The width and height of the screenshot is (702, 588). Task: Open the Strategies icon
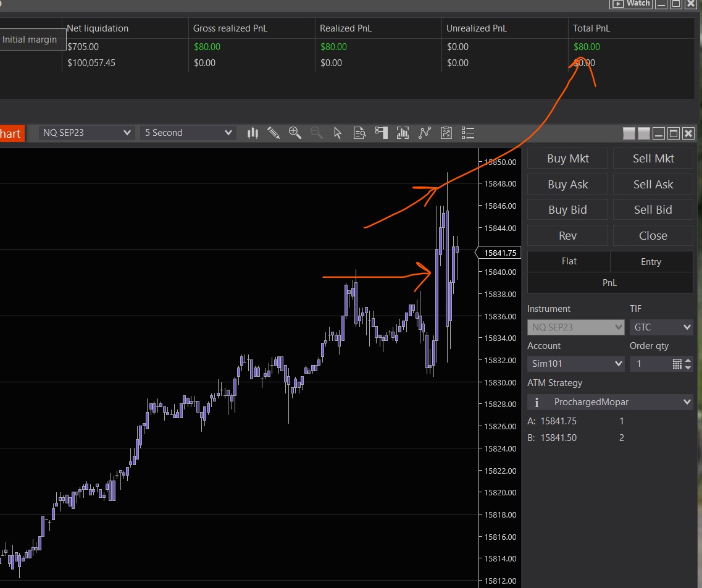(446, 133)
